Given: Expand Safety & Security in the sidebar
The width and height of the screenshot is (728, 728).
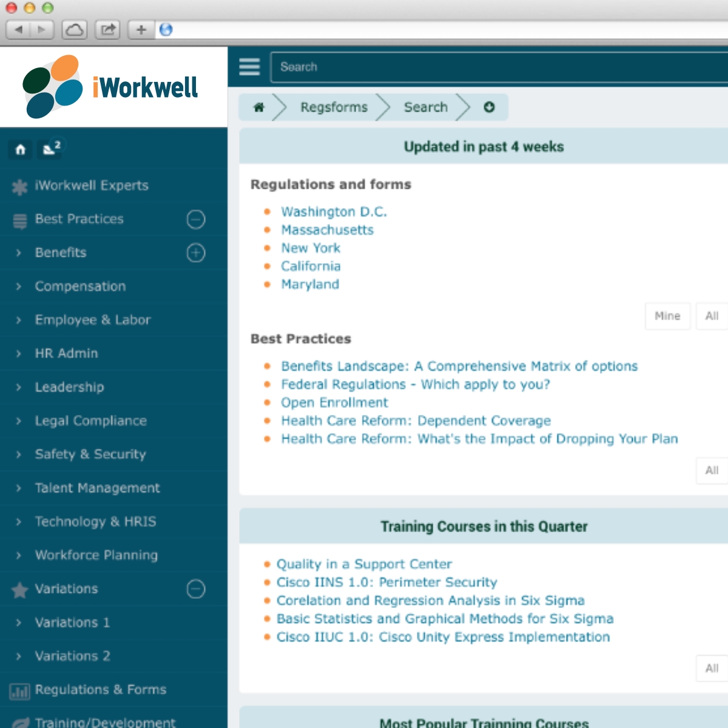Looking at the screenshot, I should [x=18, y=454].
